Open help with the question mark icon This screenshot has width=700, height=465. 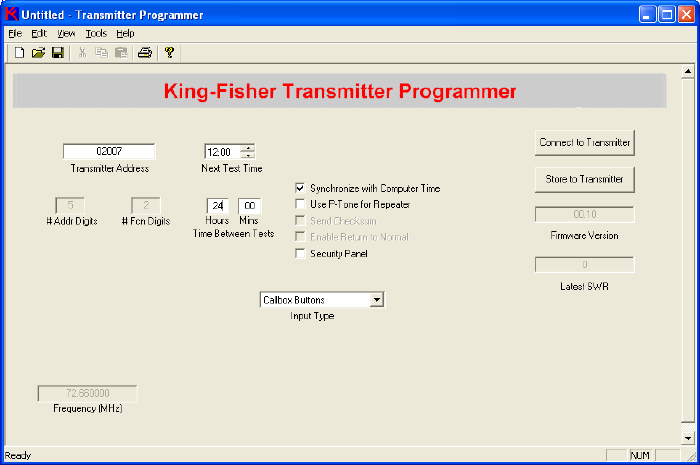pyautogui.click(x=169, y=53)
